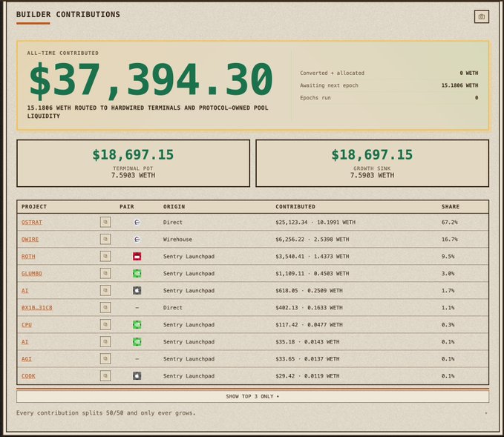Click the red pair icon for ROTH

(x=137, y=256)
